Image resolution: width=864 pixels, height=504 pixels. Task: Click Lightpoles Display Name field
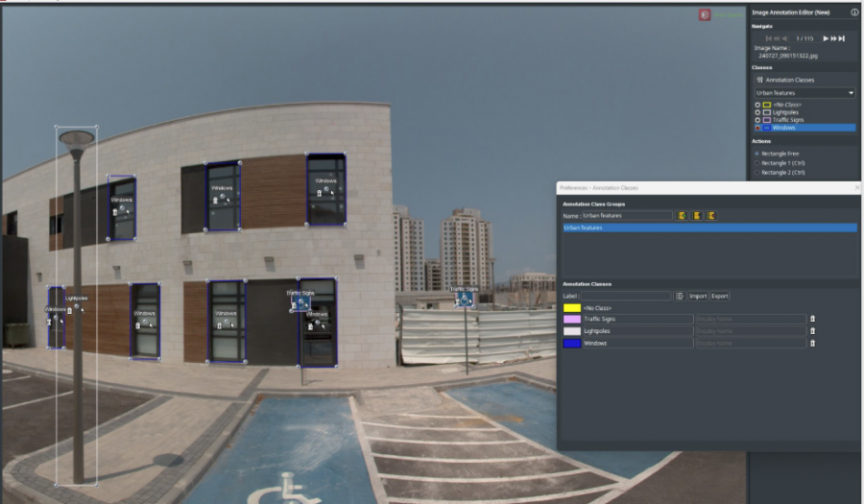(751, 331)
